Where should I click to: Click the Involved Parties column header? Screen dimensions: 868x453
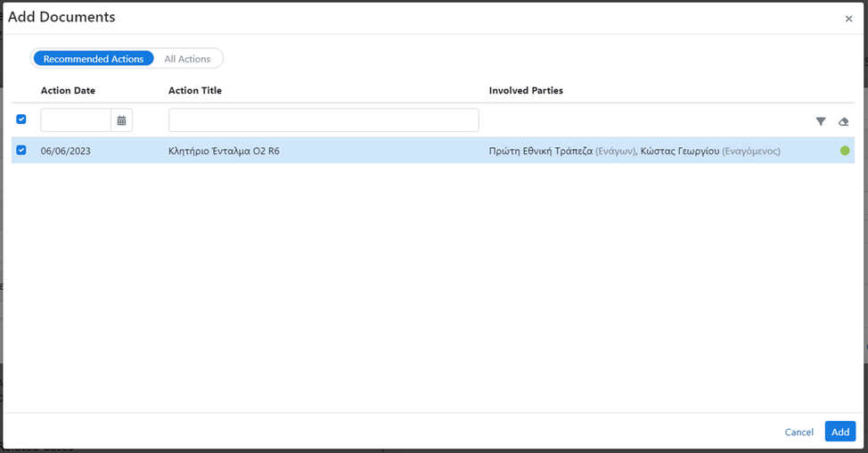[x=526, y=90]
